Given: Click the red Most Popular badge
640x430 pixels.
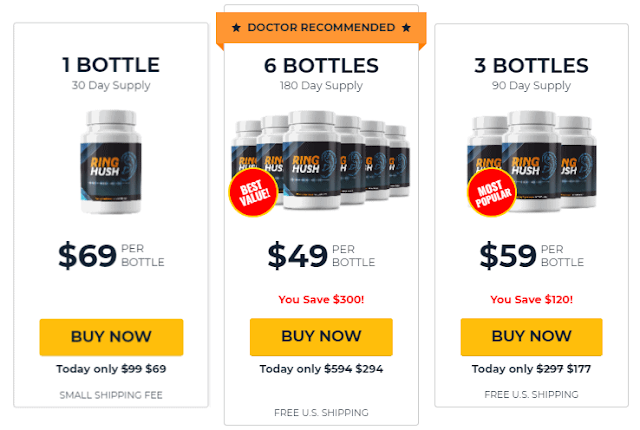Looking at the screenshot, I should pos(492,192).
